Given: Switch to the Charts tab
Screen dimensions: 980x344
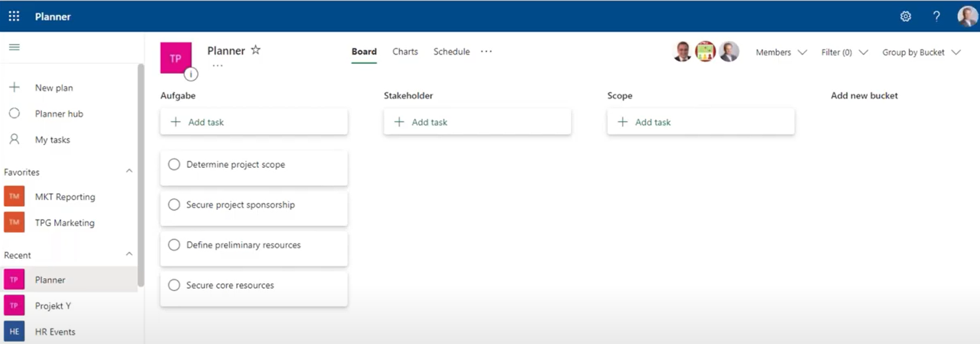Looking at the screenshot, I should click(405, 51).
